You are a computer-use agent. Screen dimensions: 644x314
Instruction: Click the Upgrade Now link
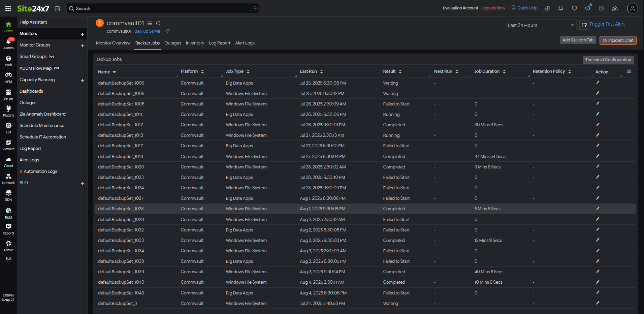[493, 8]
